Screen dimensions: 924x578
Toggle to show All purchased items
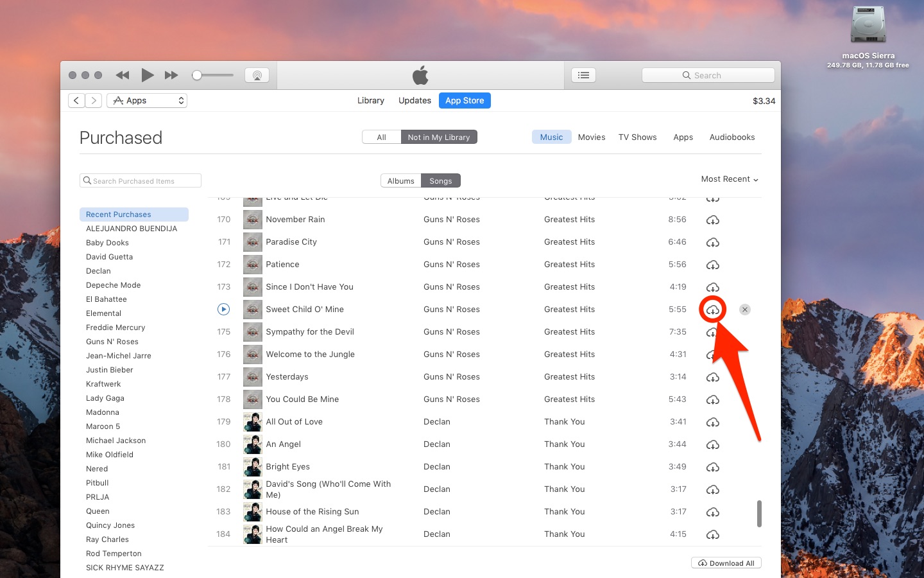tap(381, 137)
